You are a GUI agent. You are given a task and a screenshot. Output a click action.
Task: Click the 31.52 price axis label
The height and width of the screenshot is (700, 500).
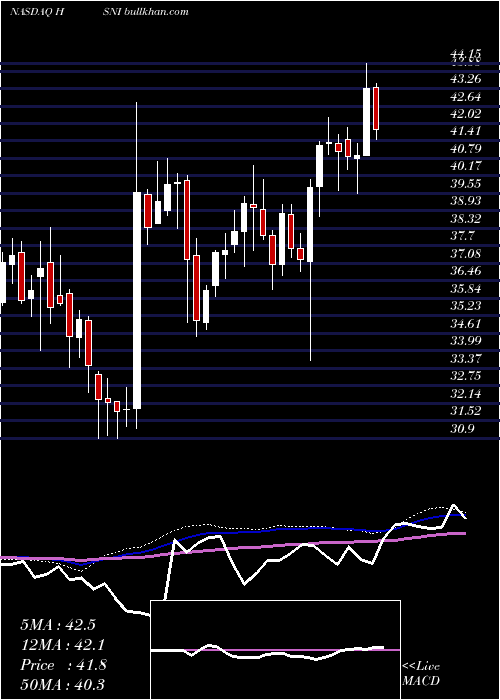(467, 411)
